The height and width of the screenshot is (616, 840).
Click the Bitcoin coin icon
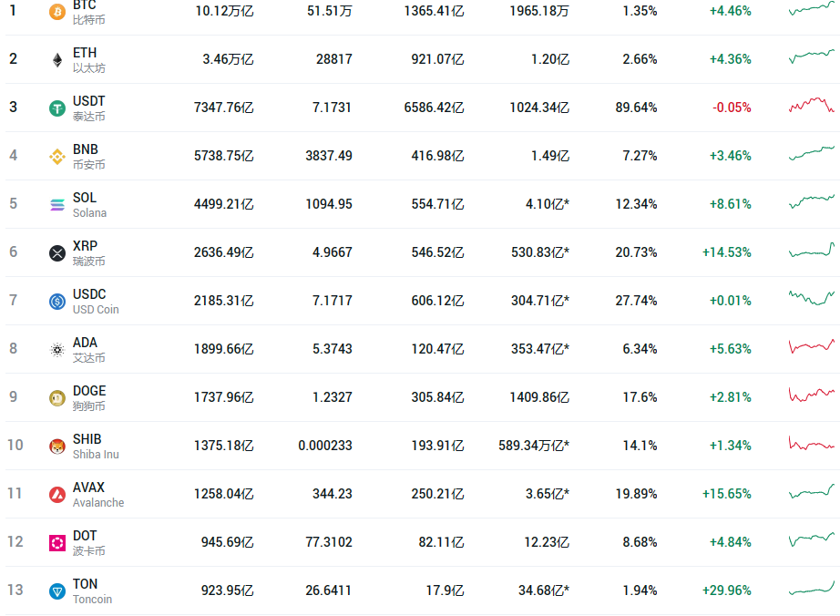[x=57, y=12]
